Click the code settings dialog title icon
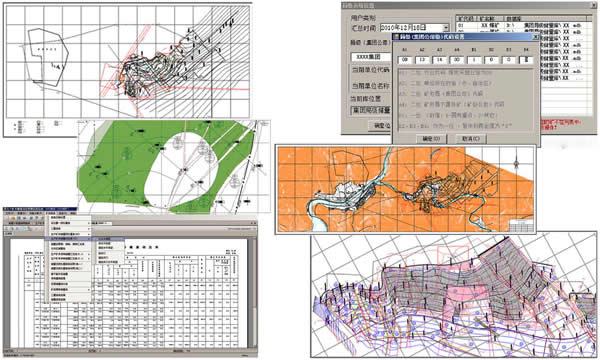Viewport: 600px width, 360px height. (x=396, y=37)
